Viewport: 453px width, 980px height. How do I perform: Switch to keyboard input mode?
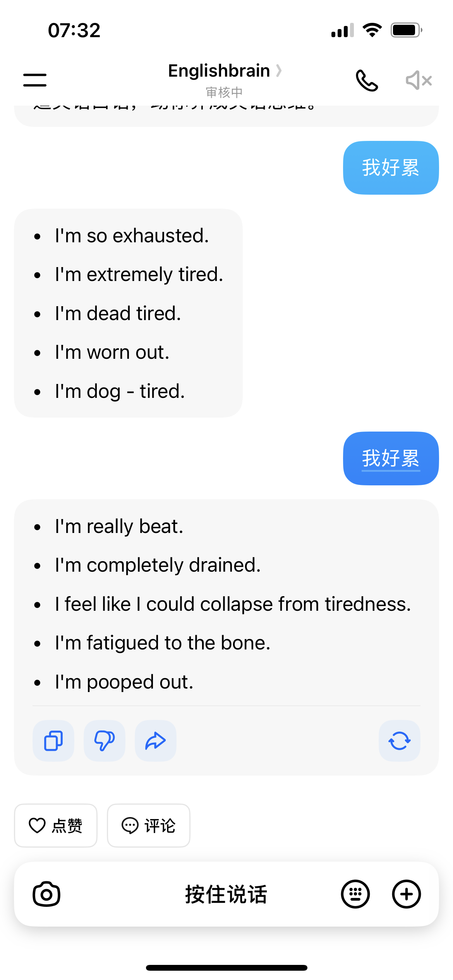[x=355, y=894]
